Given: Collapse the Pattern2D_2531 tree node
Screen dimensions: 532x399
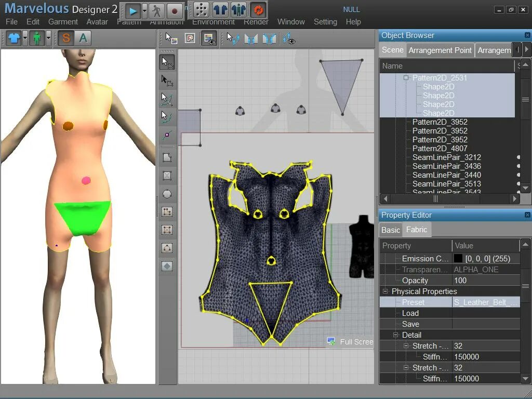Looking at the screenshot, I should [406, 78].
